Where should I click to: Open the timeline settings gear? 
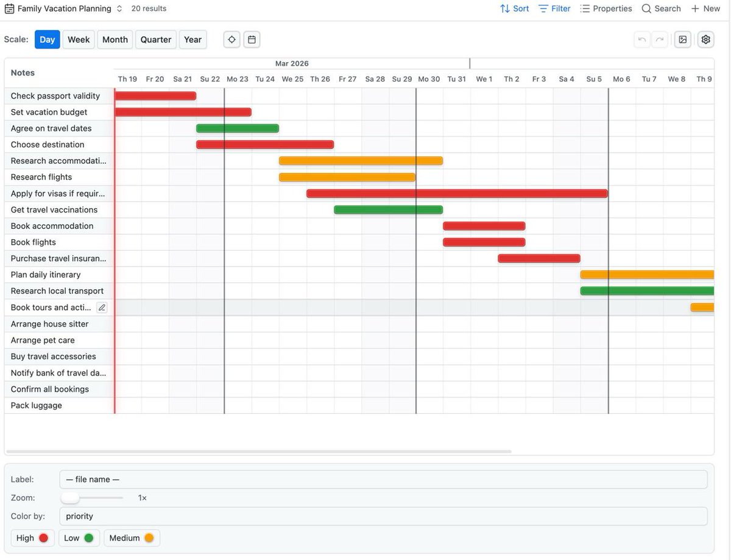coord(705,40)
